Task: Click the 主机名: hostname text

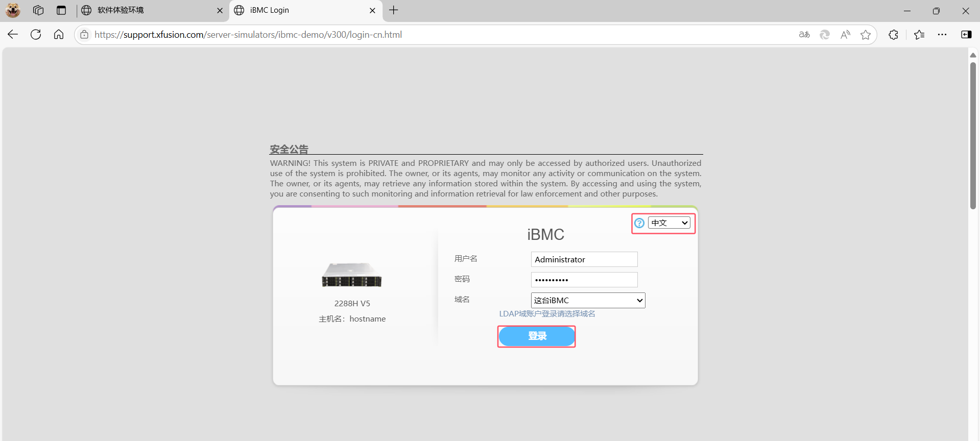Action: [x=352, y=319]
